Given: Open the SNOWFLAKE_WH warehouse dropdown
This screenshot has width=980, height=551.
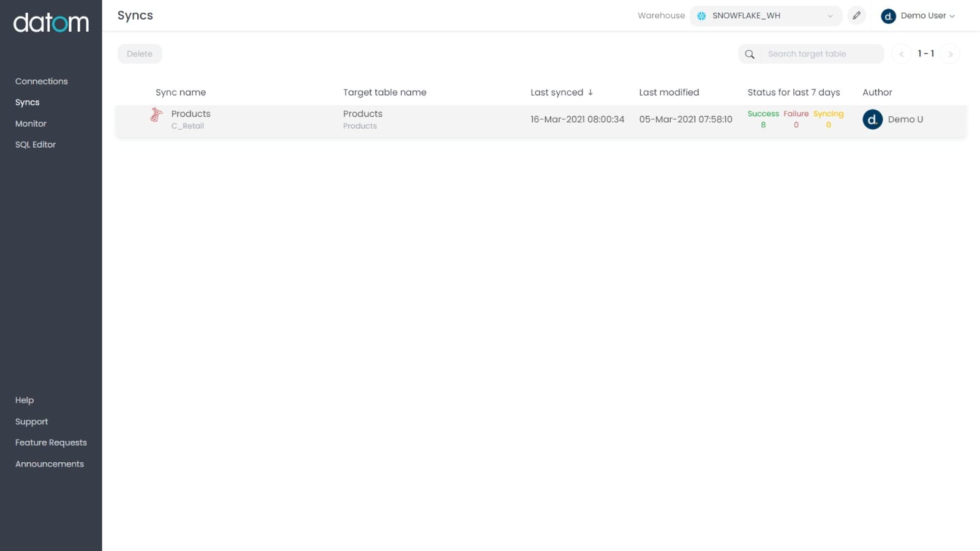Looking at the screenshot, I should tap(766, 16).
